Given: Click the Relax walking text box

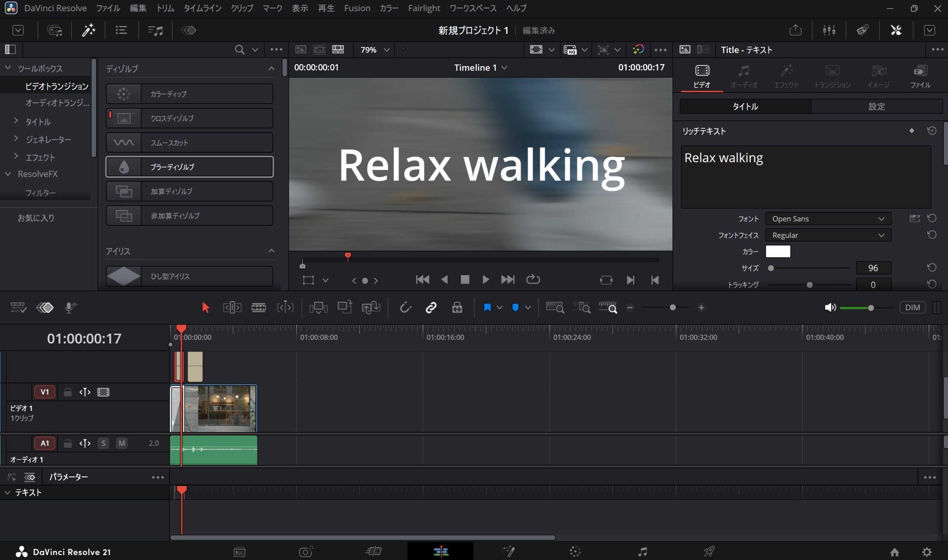Looking at the screenshot, I should click(x=806, y=177).
